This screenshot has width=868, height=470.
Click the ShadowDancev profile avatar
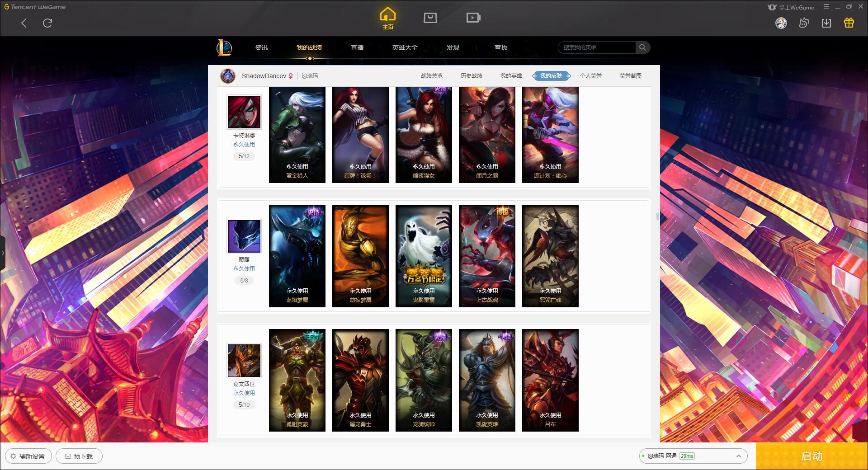(x=228, y=76)
